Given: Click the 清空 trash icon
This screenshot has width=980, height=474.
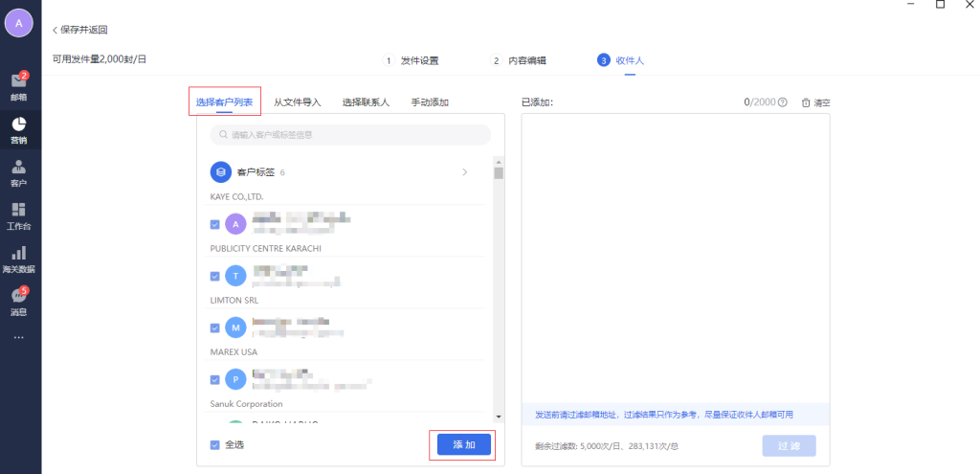Looking at the screenshot, I should (806, 102).
